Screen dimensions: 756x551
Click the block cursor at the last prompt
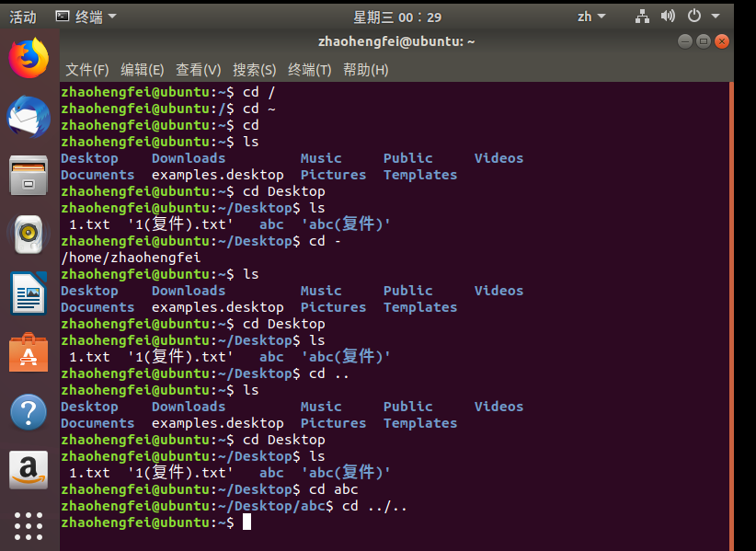(246, 522)
